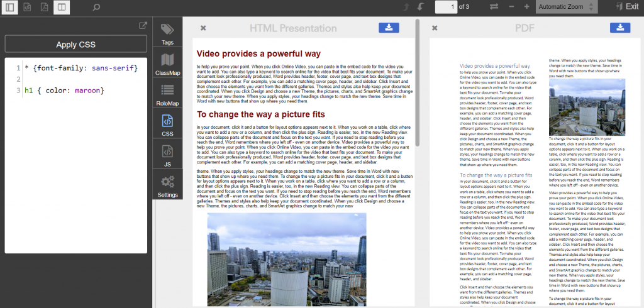
Task: Click the Apply CSS button
Action: pyautogui.click(x=76, y=44)
